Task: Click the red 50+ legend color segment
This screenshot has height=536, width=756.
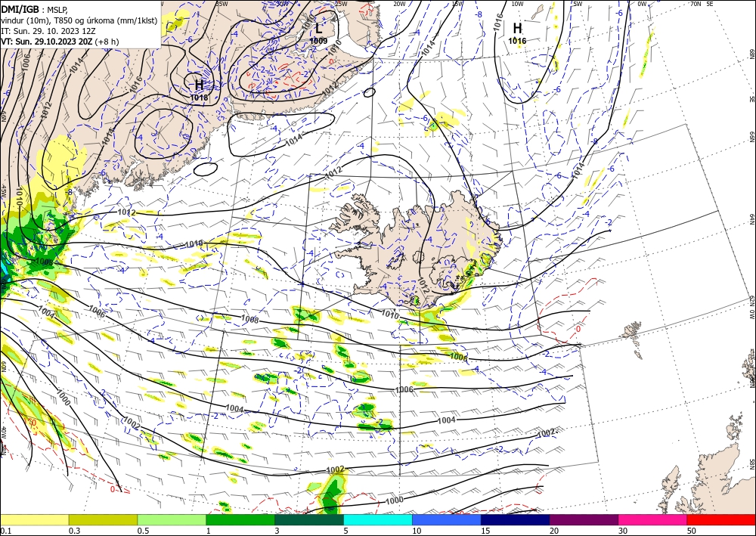Action: [721, 519]
